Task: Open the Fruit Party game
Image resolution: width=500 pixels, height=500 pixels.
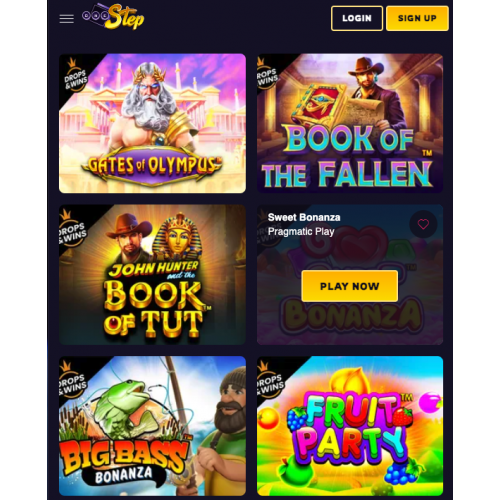Action: 350,426
